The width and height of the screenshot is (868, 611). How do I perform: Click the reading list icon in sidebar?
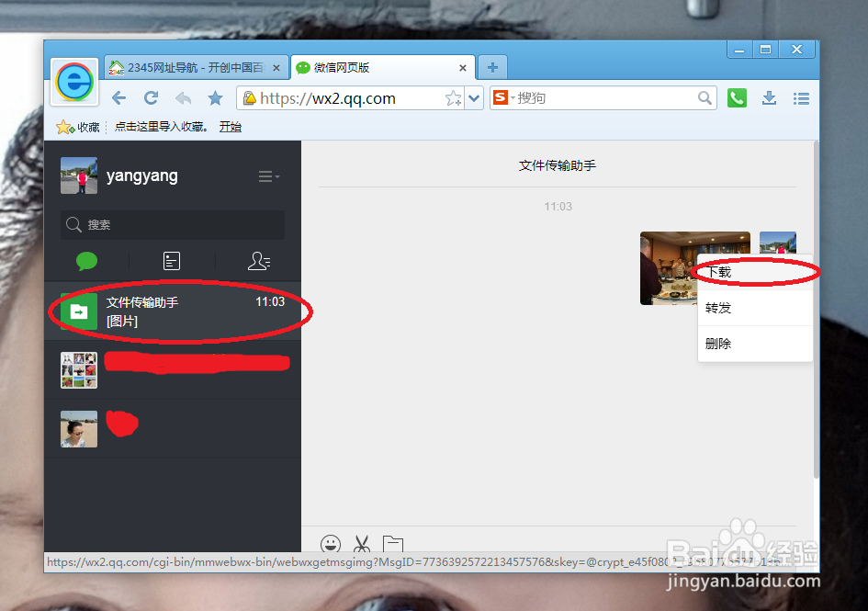point(172,261)
